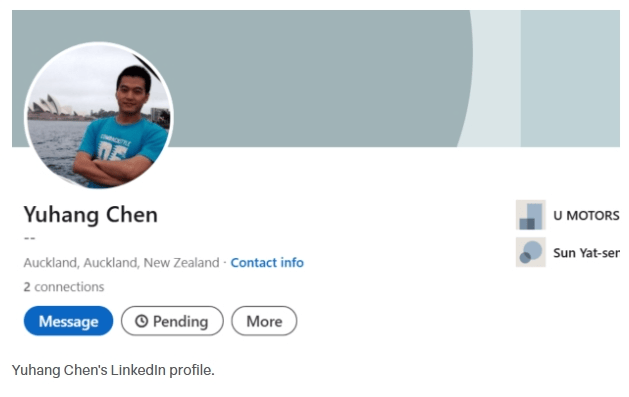629x397 pixels.
Task: Click the blue Message button
Action: coord(68,321)
